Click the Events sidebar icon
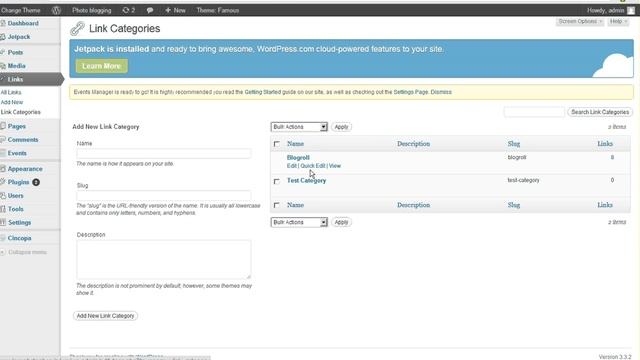This screenshot has height=360, width=640. [x=3, y=153]
